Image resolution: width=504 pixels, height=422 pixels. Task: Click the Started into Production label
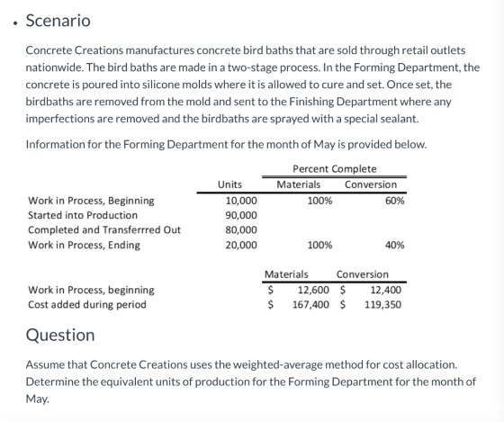[x=83, y=215]
